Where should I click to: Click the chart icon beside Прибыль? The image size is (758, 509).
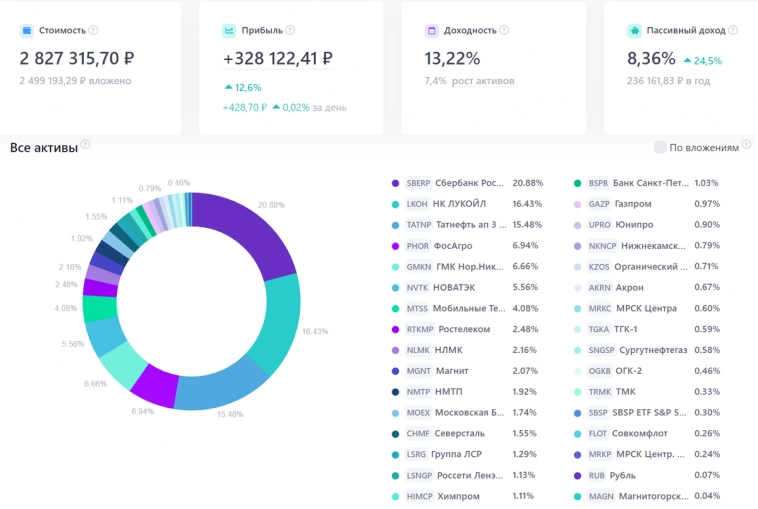229,31
